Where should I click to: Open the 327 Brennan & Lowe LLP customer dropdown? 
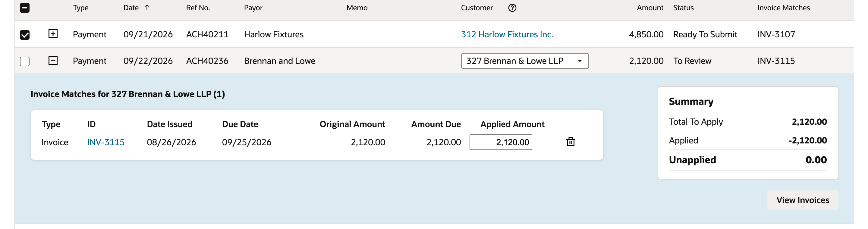[525, 61]
